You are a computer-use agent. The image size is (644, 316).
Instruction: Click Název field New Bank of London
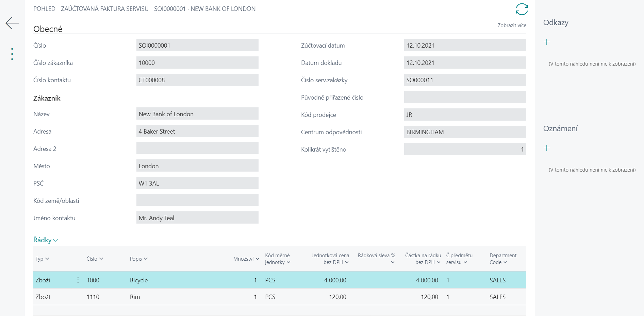(x=197, y=114)
